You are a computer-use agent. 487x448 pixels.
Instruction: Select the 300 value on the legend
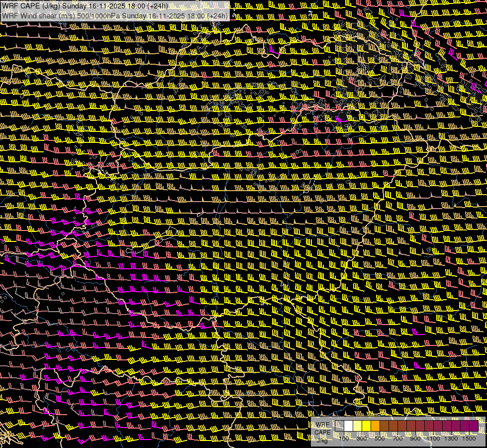pos(362,439)
